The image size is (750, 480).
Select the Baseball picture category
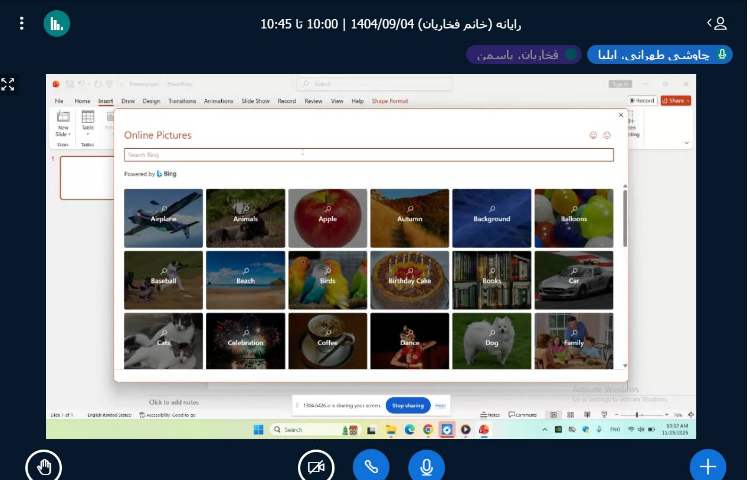tap(164, 280)
